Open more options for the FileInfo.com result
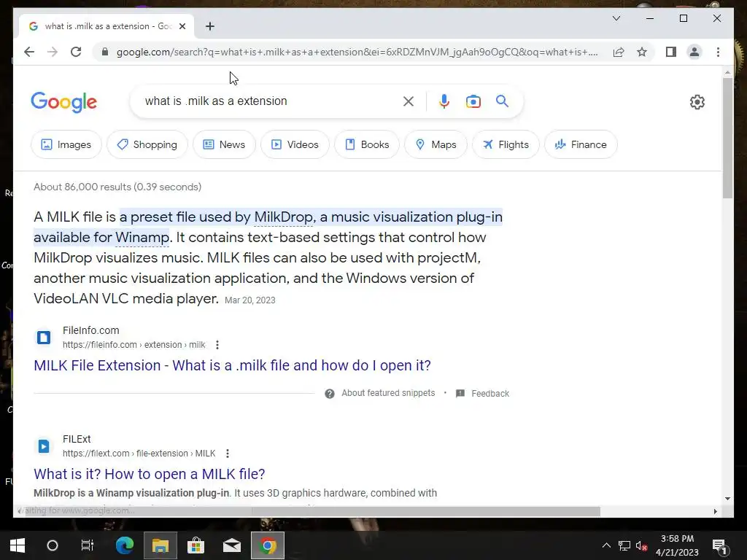Image resolution: width=747 pixels, height=560 pixels. click(217, 345)
